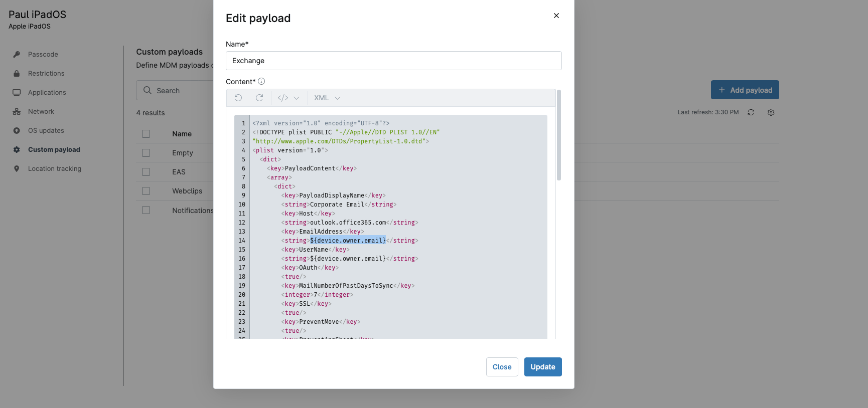The width and height of the screenshot is (868, 408).
Task: Click the search magnifier icon
Action: tap(148, 90)
